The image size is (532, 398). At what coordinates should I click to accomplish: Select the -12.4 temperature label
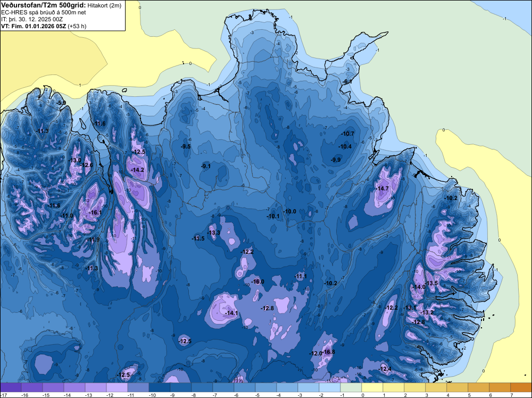coord(385,369)
